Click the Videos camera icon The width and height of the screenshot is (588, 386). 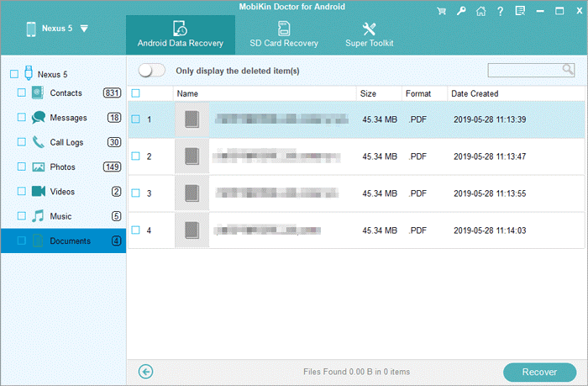[x=39, y=192]
